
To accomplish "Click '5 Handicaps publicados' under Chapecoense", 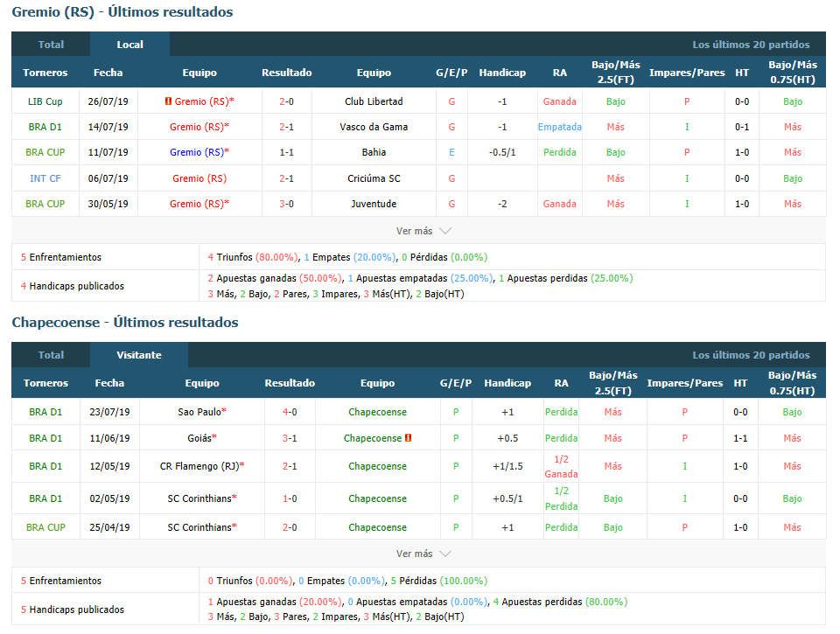I will [73, 610].
